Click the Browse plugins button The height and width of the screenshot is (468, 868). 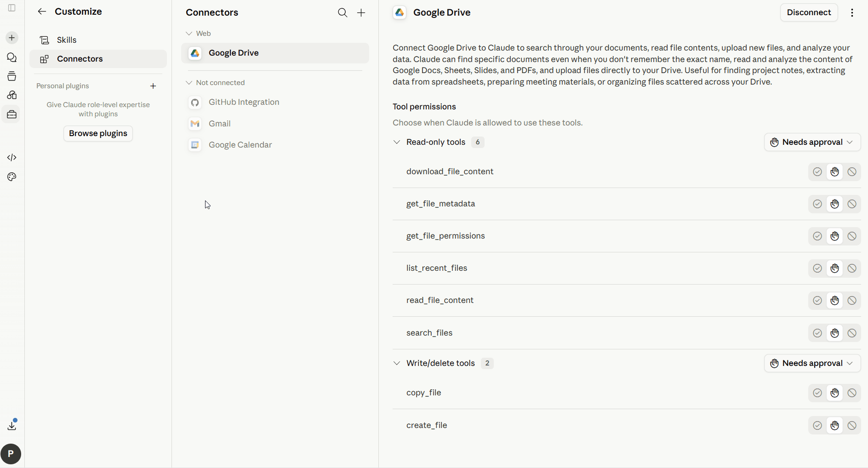pyautogui.click(x=98, y=133)
